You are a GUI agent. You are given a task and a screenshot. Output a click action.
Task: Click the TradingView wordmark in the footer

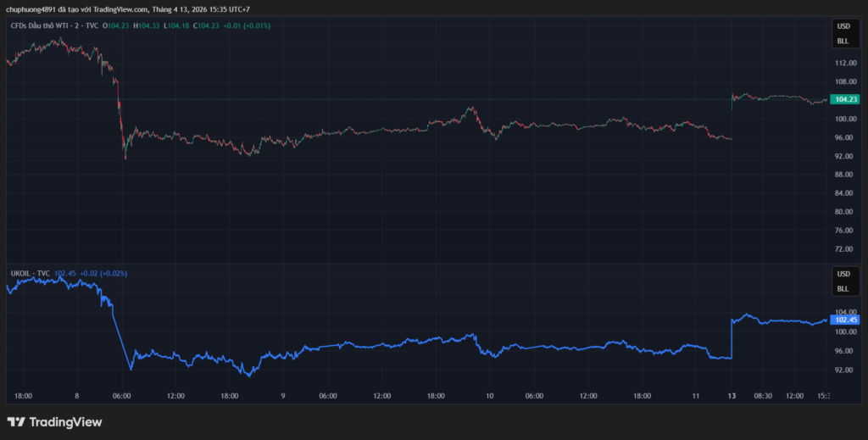(65, 421)
